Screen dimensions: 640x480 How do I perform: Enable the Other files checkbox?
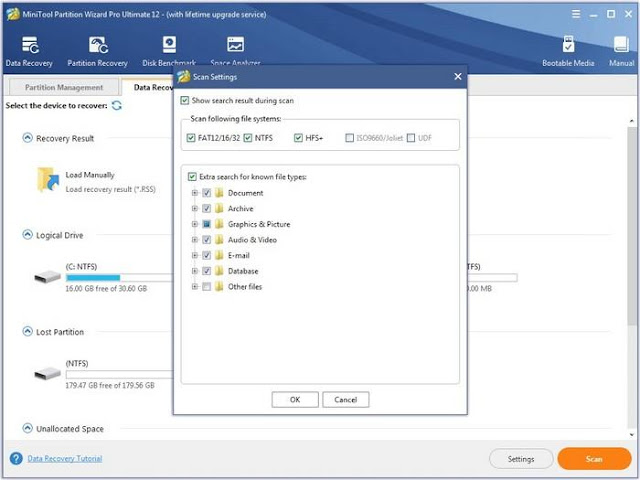point(207,287)
